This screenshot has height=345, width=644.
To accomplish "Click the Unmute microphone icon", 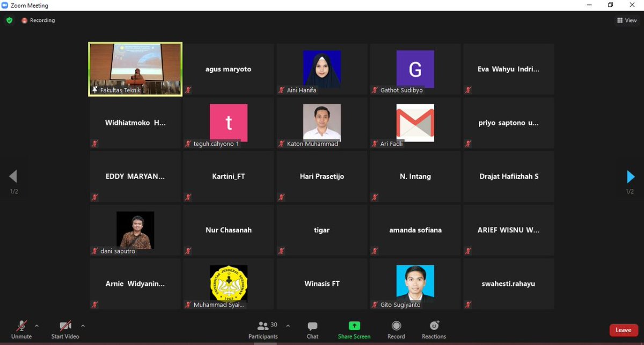I will (21, 326).
